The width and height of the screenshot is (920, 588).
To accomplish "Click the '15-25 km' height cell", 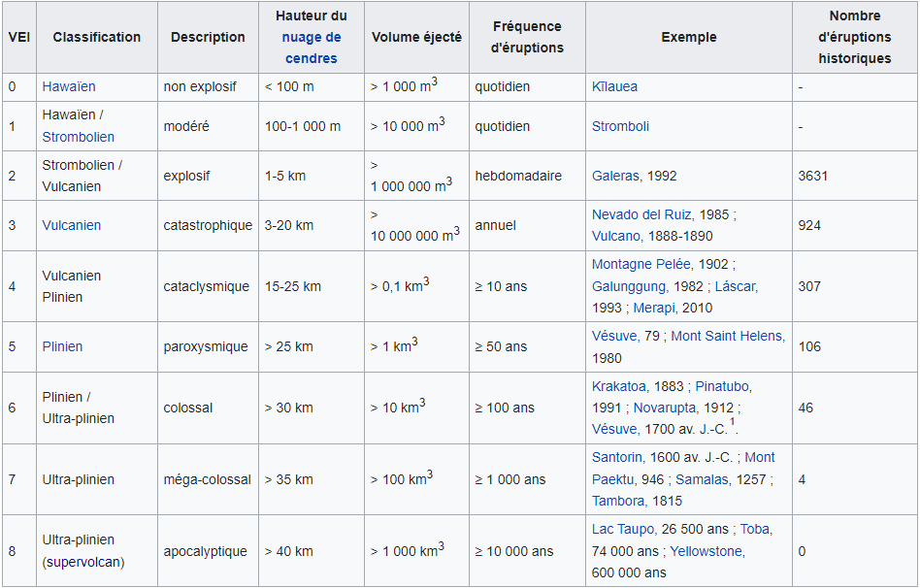I will (311, 286).
